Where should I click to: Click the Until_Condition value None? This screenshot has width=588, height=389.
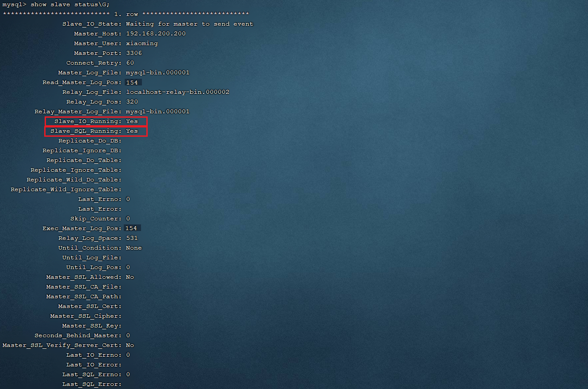coord(134,248)
